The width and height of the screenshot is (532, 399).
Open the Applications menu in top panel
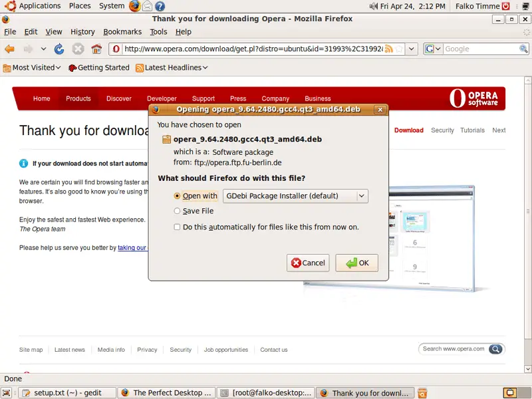tap(40, 6)
